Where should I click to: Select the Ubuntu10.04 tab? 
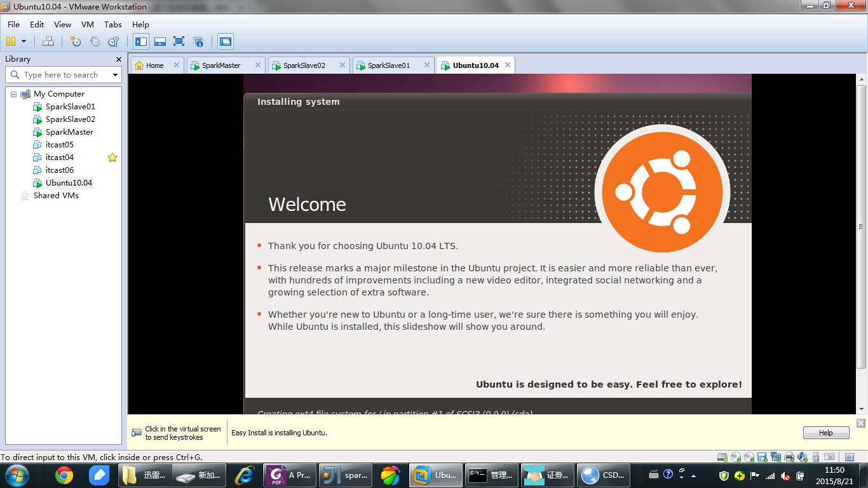475,65
